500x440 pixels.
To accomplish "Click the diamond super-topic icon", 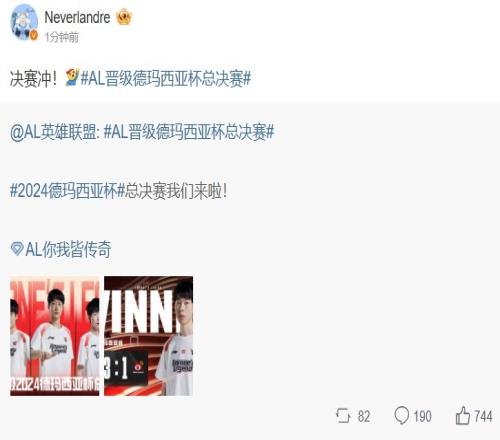I will tap(17, 249).
